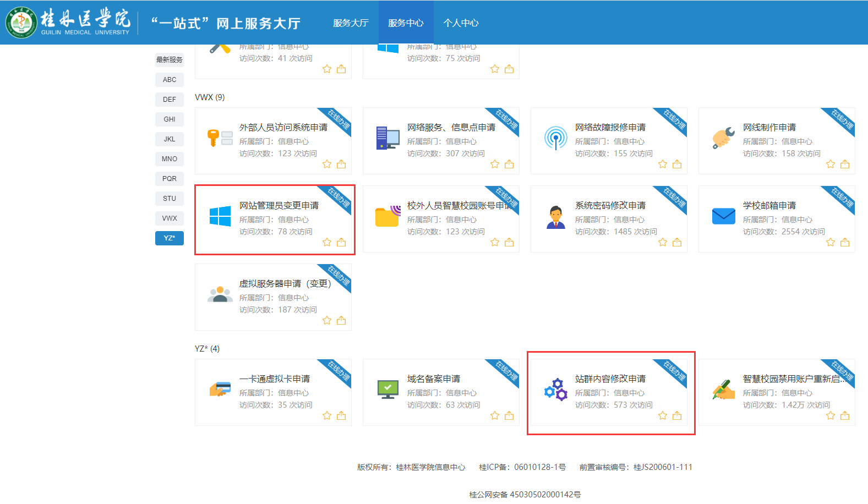This screenshot has width=868, height=504.
Task: Favorite 学校邮箱申请 with star
Action: point(831,242)
